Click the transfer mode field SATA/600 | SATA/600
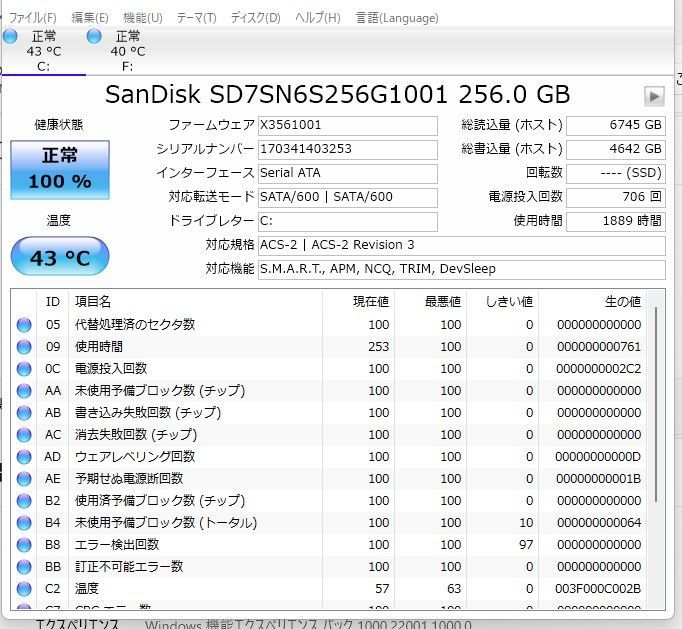Viewport: 682px width, 629px height. point(348,197)
